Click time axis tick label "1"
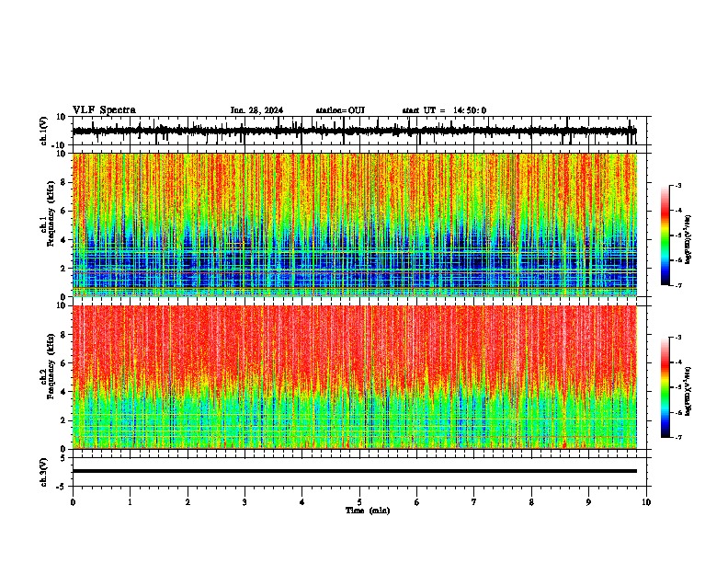This screenshot has width=728, height=563. (130, 502)
